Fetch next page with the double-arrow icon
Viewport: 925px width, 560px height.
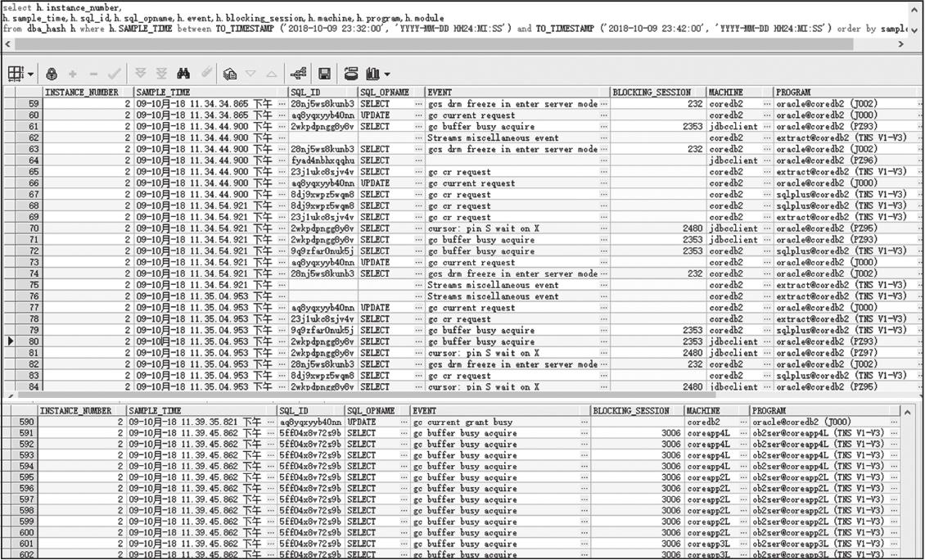[141, 74]
